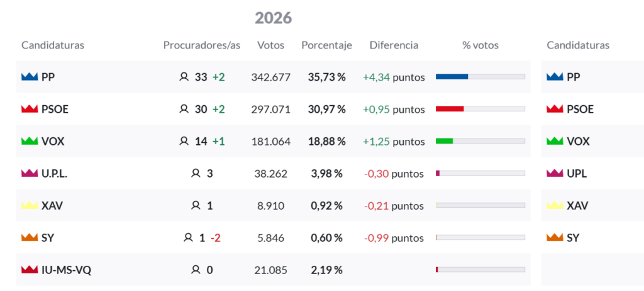Image resolution: width=644 pixels, height=291 pixels.
Task: Click the person icon beside VOX's 14 seats
Action: [x=184, y=141]
